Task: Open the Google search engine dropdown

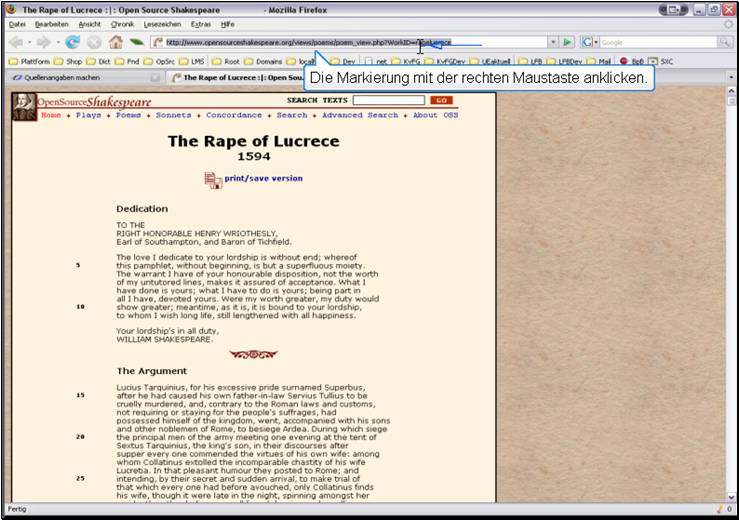Action: point(590,42)
